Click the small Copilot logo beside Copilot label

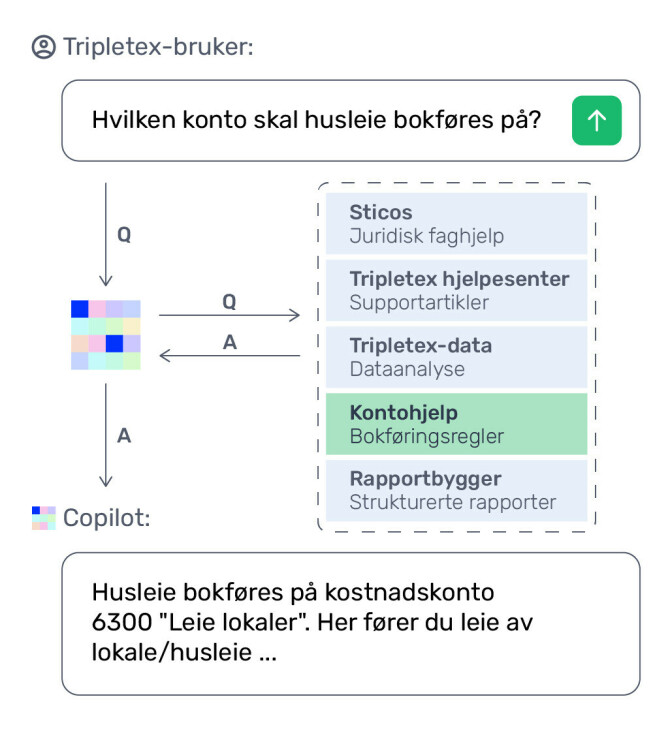(x=43, y=517)
